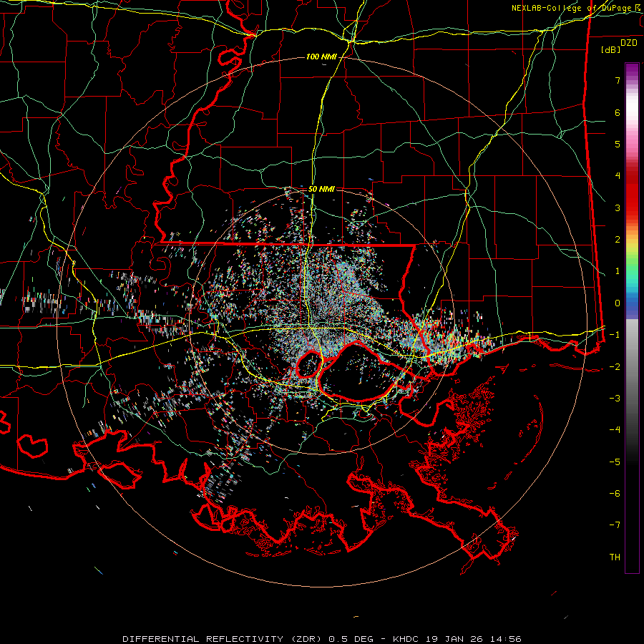Click the "-6" scale label

coord(615,494)
